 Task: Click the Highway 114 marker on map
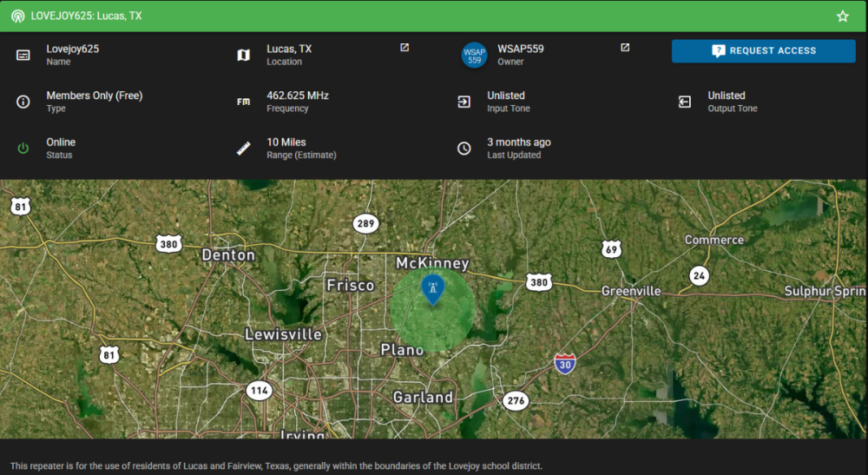tap(259, 391)
